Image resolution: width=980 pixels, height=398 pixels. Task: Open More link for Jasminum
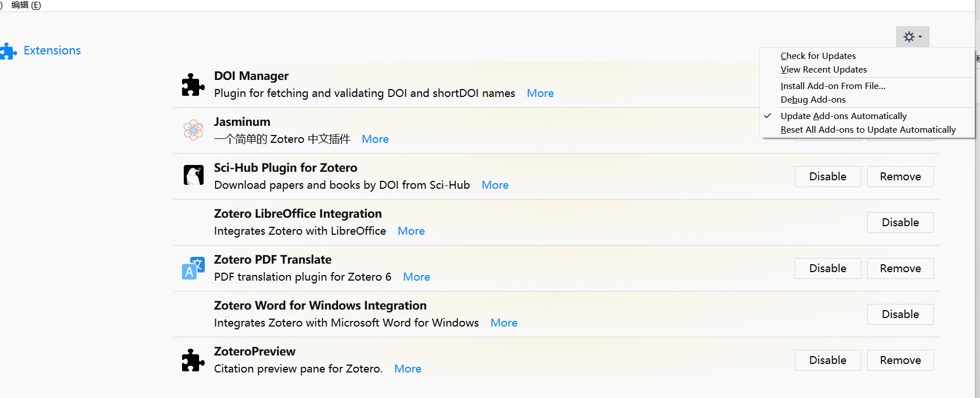pos(375,139)
